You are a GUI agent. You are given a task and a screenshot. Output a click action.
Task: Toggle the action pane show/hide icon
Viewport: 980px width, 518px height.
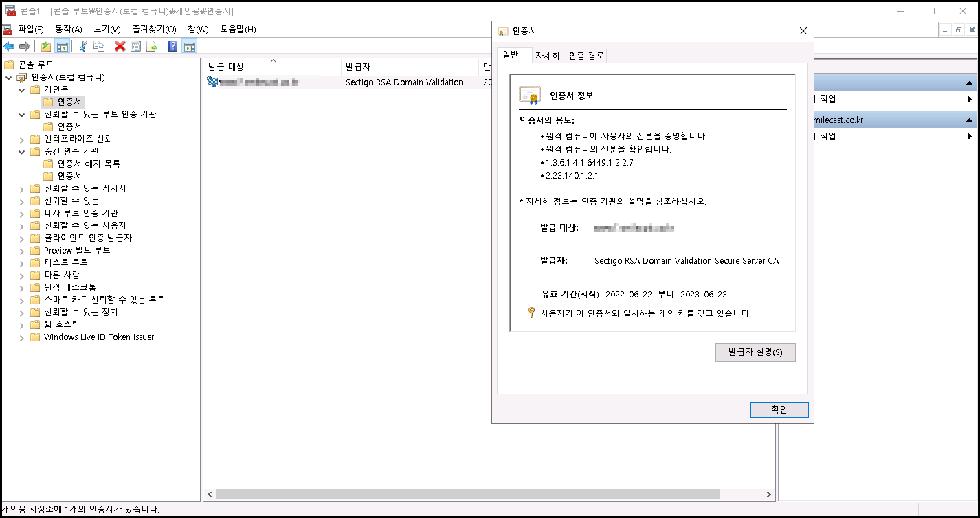click(x=189, y=46)
